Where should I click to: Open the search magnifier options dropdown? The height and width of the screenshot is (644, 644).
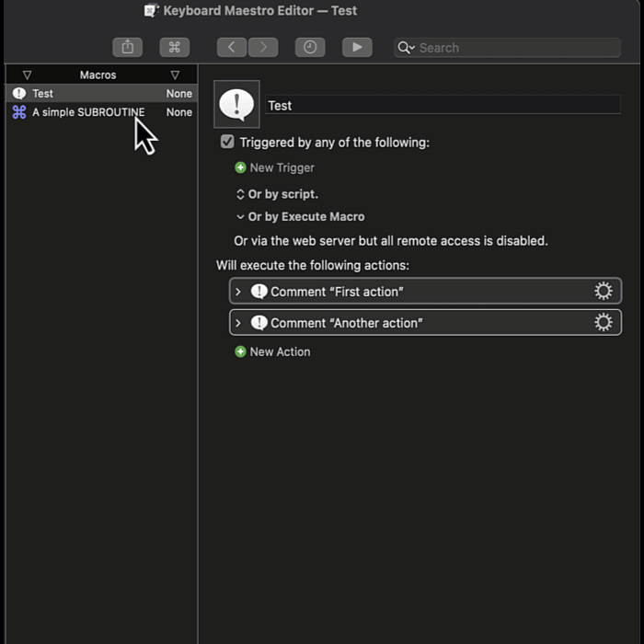(x=407, y=48)
